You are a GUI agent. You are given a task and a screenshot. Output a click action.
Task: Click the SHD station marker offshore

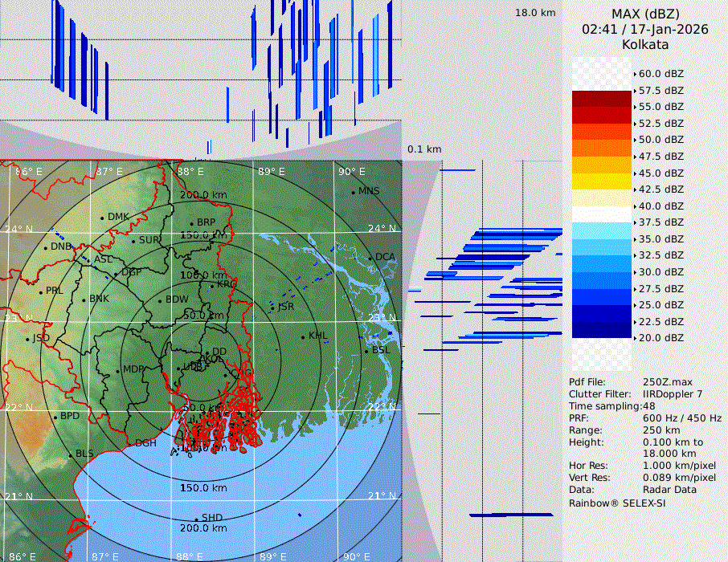click(197, 519)
